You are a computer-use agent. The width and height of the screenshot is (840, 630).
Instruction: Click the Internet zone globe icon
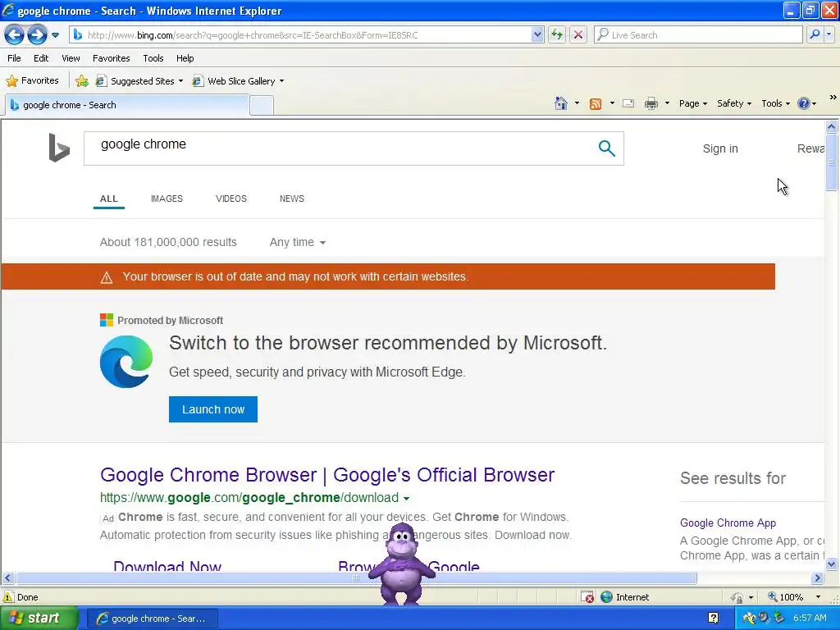pos(606,597)
